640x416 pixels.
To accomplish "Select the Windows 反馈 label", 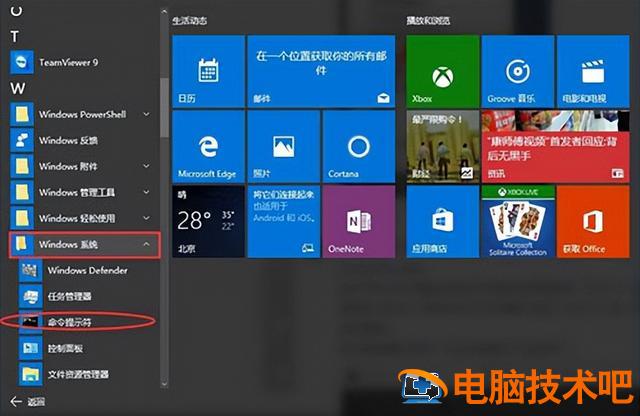I will (68, 140).
